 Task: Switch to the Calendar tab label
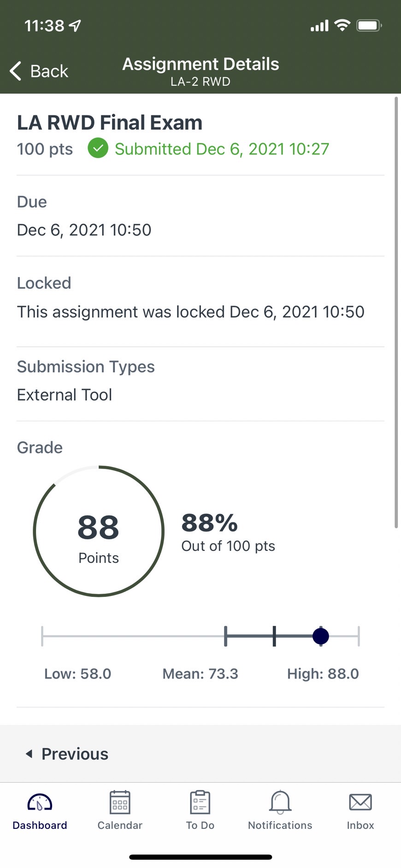click(120, 825)
